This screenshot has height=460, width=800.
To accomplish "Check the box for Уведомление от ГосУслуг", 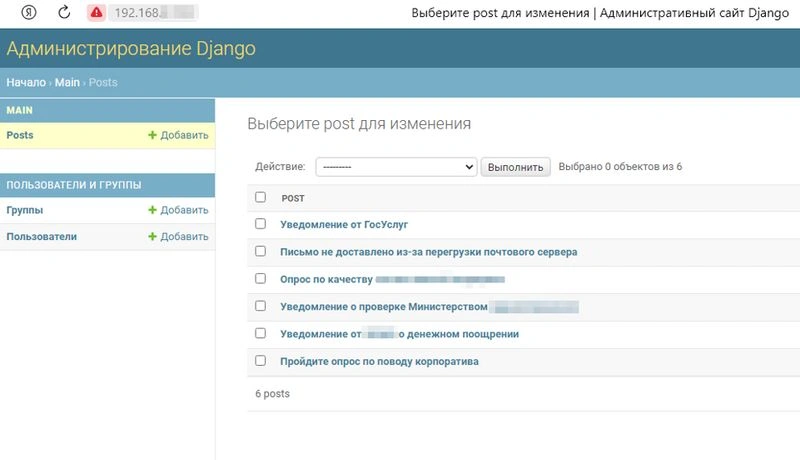I will [260, 223].
